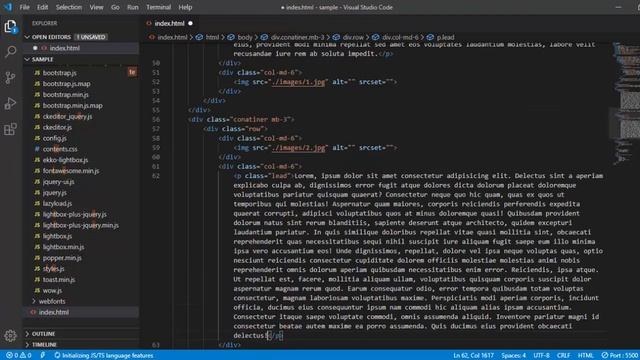Viewport: 640px width, 360px height.
Task: Click the p.lead breadcrumb item
Action: pos(441,37)
